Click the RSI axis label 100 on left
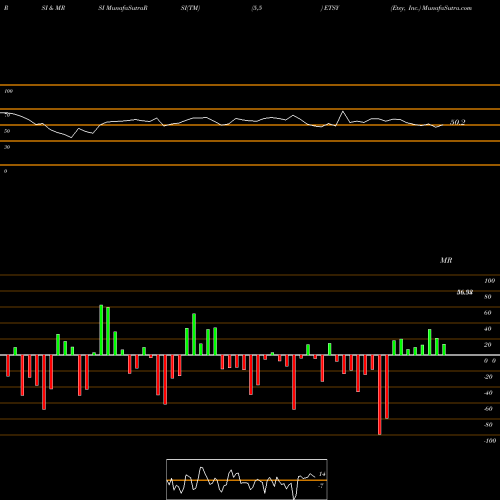This screenshot has height=500, width=500. tap(8, 91)
